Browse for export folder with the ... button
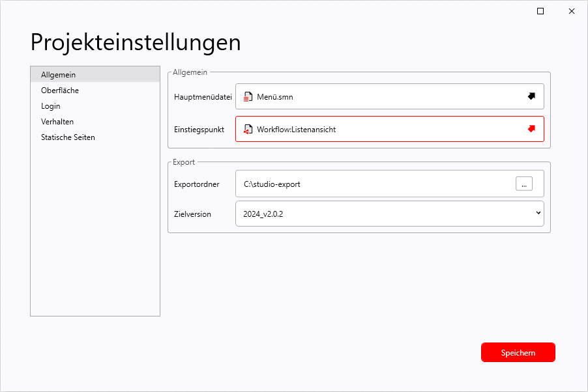Image resolution: width=588 pixels, height=392 pixels. pyautogui.click(x=523, y=184)
